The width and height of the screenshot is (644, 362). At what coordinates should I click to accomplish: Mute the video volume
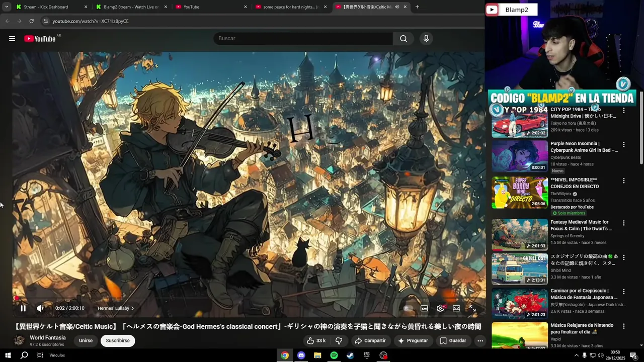[x=40, y=308]
